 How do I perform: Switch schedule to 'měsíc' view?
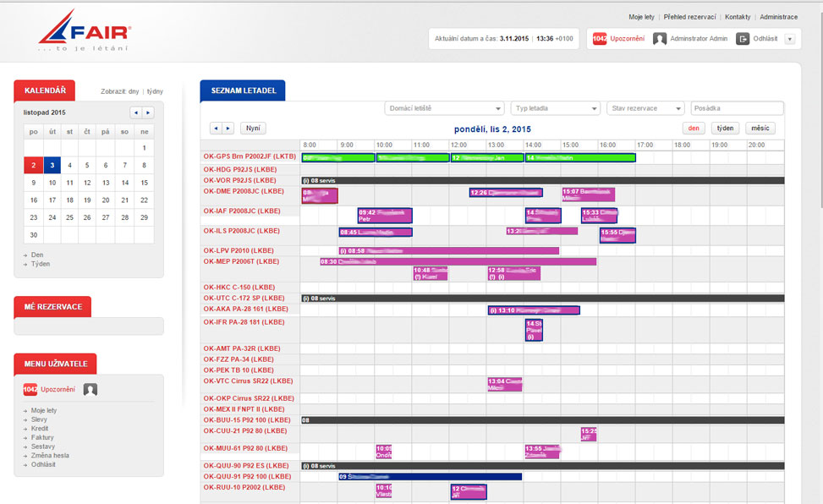pos(760,129)
